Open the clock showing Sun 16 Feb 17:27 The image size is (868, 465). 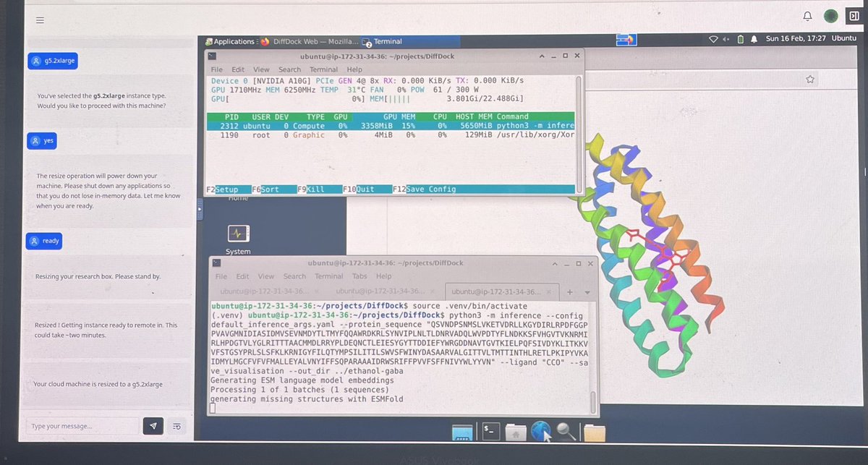[x=795, y=38]
